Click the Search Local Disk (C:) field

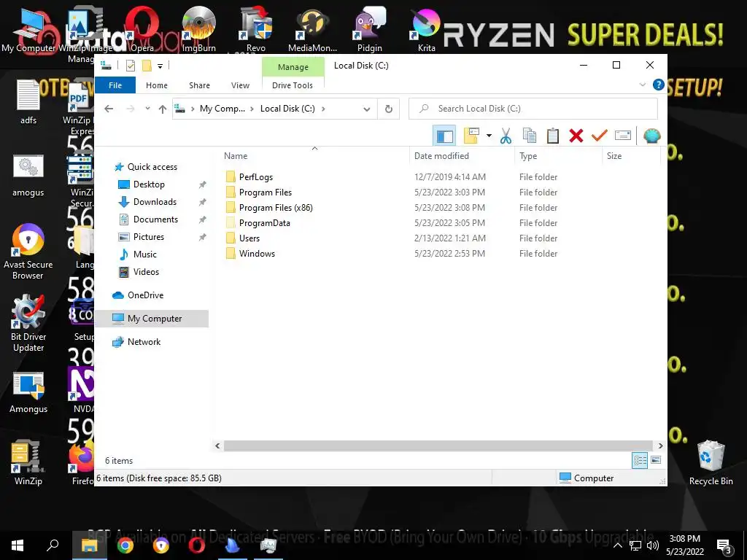point(533,109)
